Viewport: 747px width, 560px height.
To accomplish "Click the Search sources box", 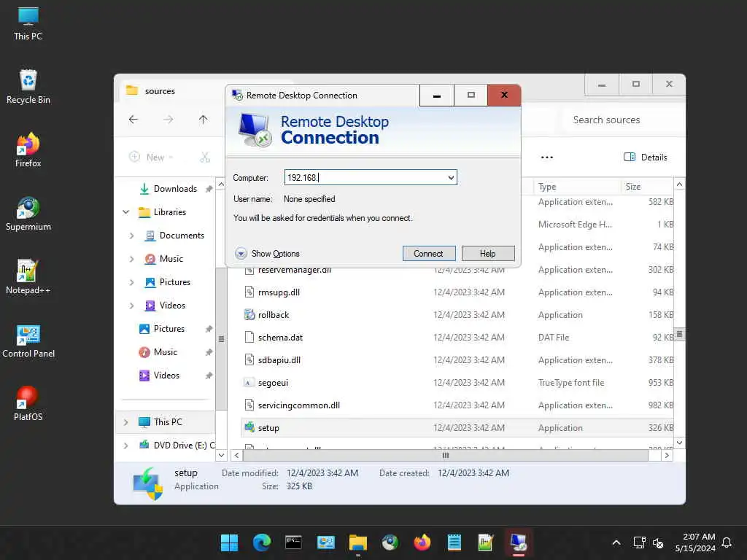I will tap(623, 120).
